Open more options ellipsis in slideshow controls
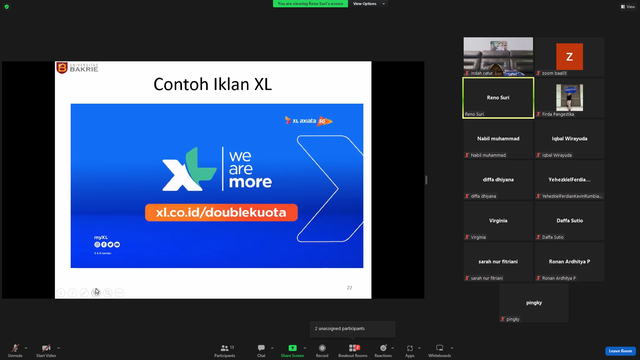Viewport: 640px width, 360px height. [120, 292]
